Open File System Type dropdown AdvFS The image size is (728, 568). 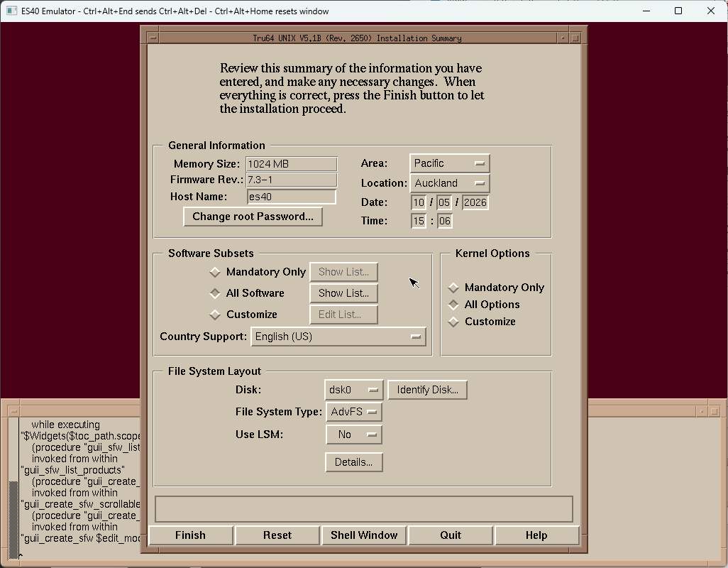tap(354, 412)
